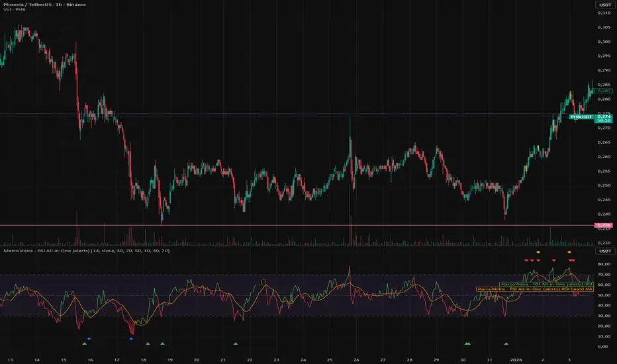
Task: Open the USDT currency selector on price chart
Action: click(x=603, y=6)
